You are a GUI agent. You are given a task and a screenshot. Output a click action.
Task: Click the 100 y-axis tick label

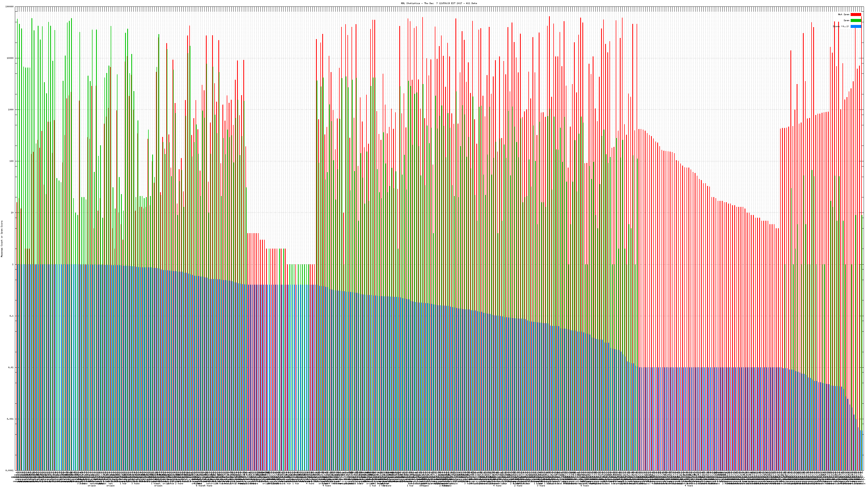pos(12,161)
